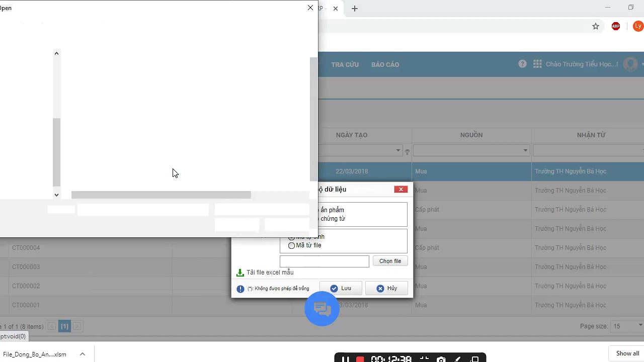
Task: Open the Nguồn filter dropdown
Action: pyautogui.click(x=525, y=150)
